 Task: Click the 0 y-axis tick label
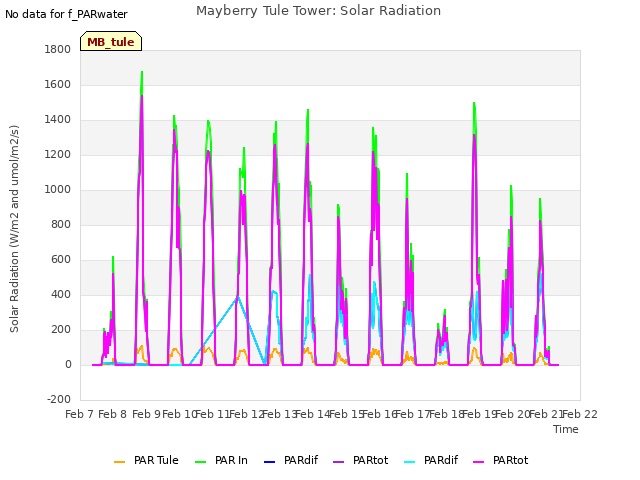68,364
